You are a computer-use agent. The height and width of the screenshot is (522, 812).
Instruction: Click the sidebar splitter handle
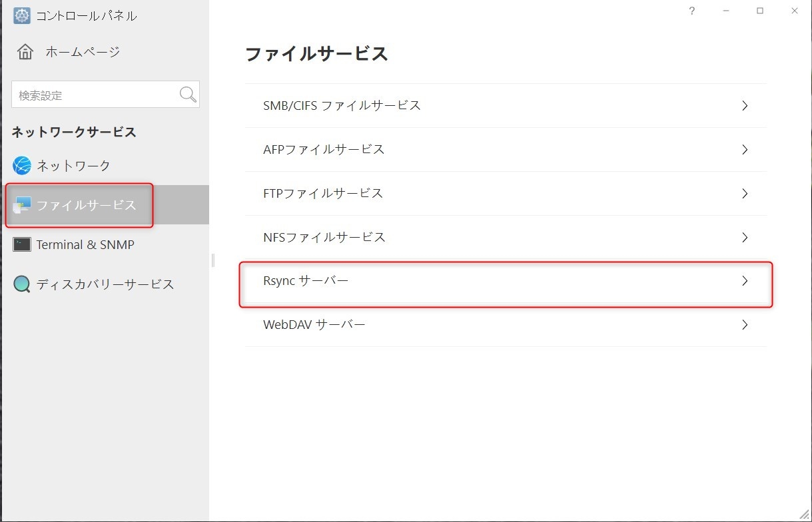coord(212,260)
